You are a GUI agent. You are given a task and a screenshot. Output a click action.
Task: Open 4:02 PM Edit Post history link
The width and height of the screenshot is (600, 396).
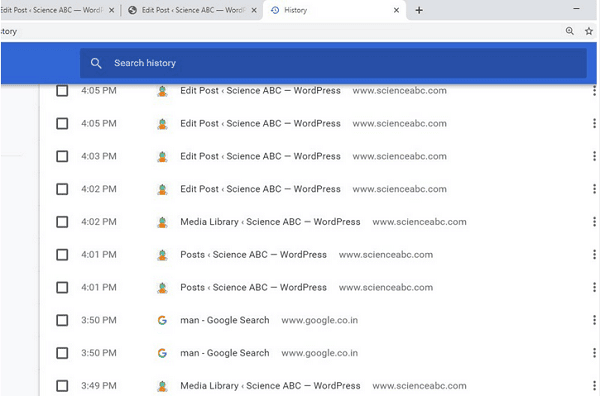point(260,189)
